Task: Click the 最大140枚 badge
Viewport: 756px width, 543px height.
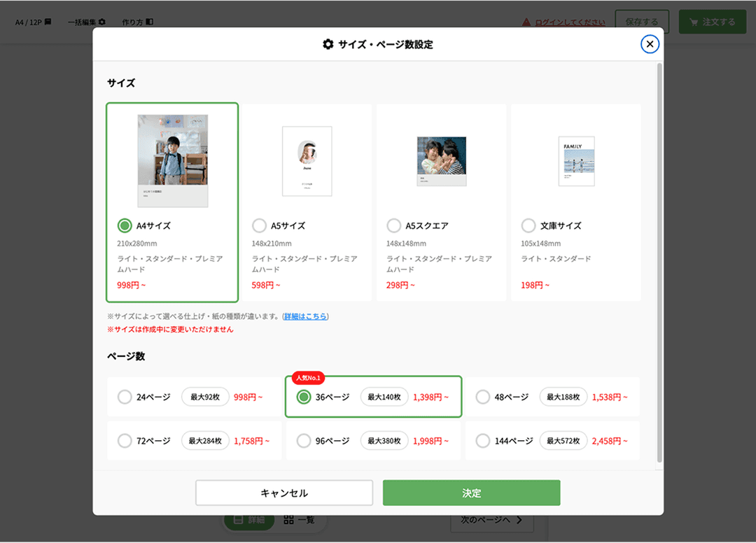Action: tap(384, 397)
